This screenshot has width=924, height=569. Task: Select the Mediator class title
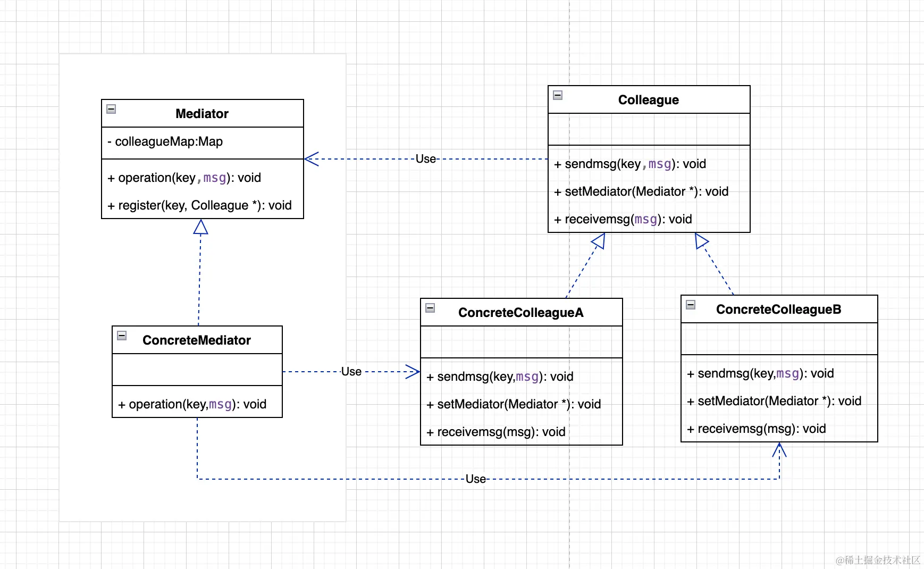click(x=202, y=114)
